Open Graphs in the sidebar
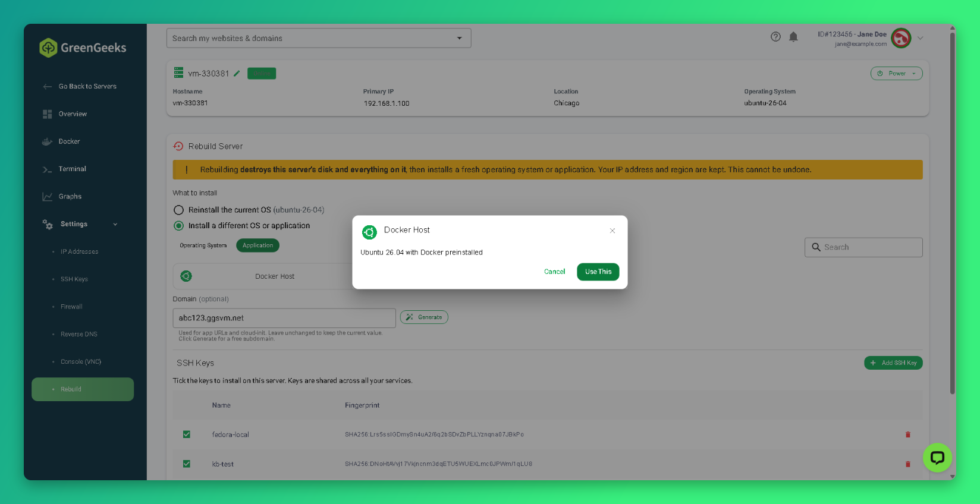Viewport: 980px width, 504px height. point(70,197)
